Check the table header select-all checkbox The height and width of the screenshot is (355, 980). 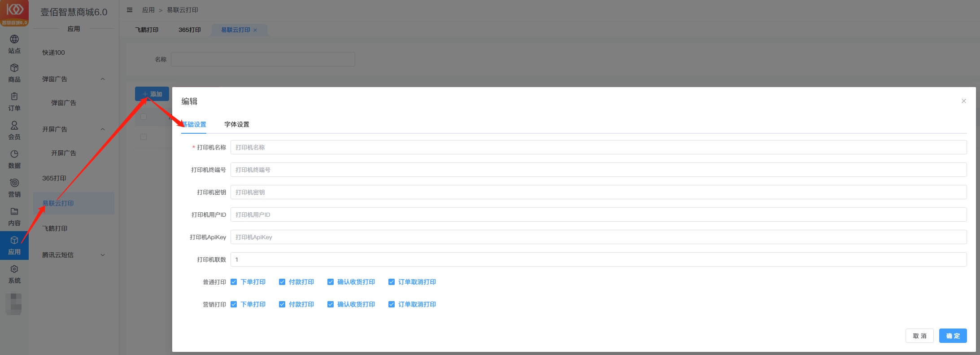(144, 117)
